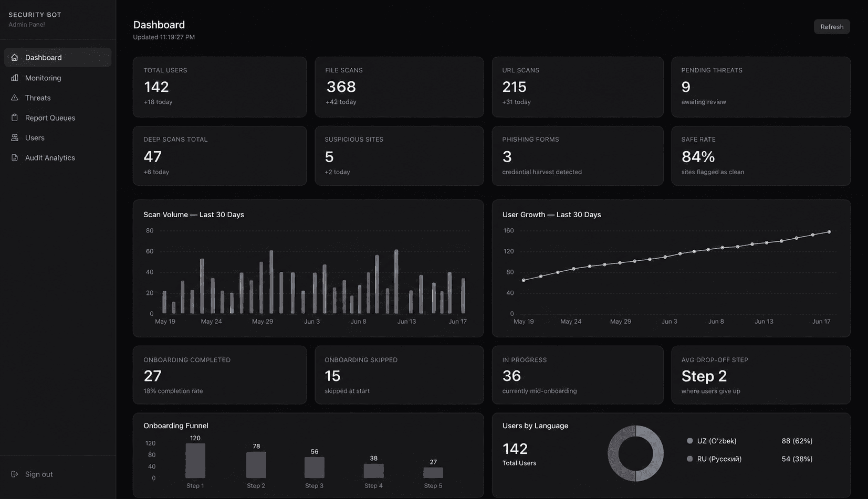868x499 pixels.
Task: Refresh the dashboard data
Action: (832, 27)
